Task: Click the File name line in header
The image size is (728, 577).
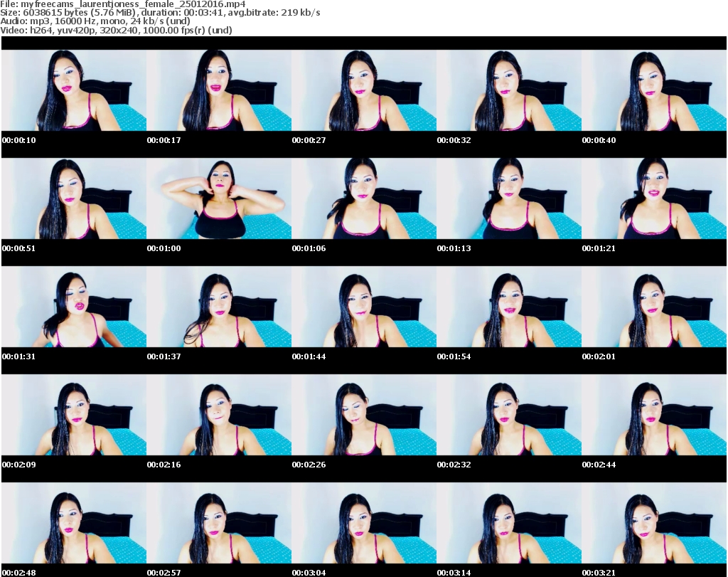Action: pos(123,4)
